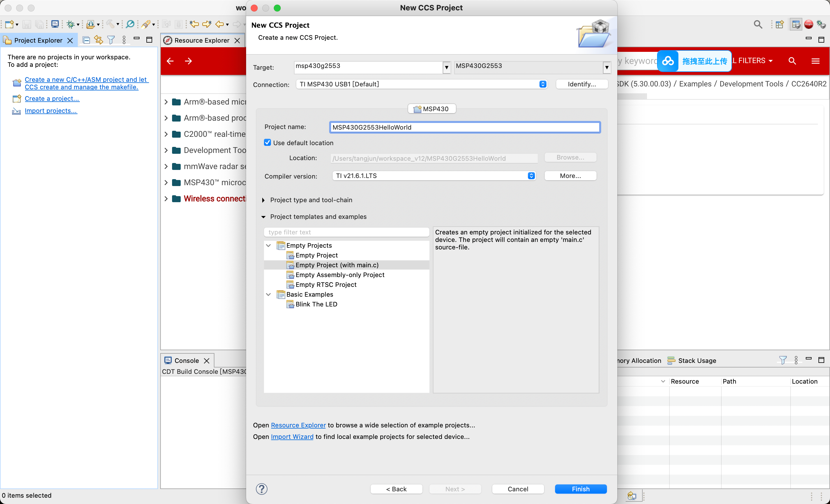The width and height of the screenshot is (830, 504).
Task: Open the hamburger menu in Resource Explorer
Action: pyautogui.click(x=816, y=61)
